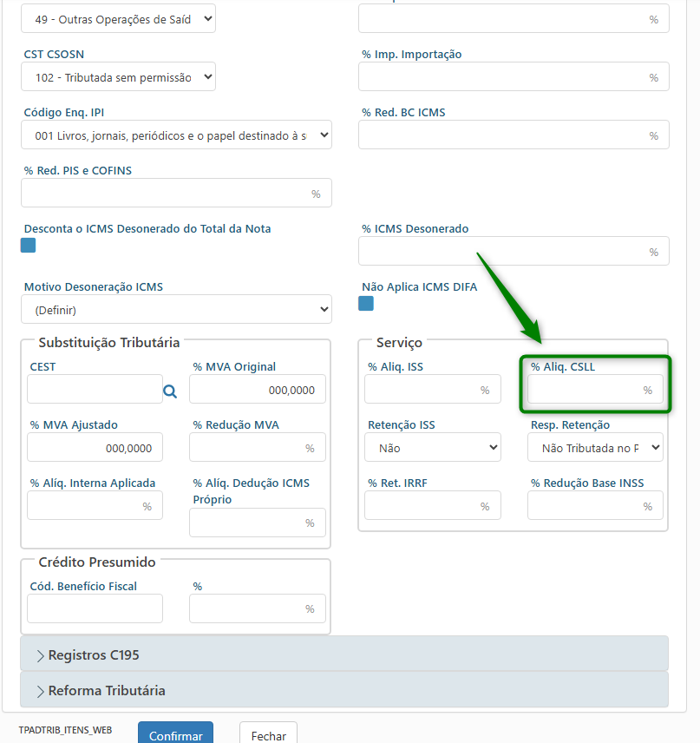Expand the Registros C195 section
This screenshot has height=743, width=700.
point(344,654)
